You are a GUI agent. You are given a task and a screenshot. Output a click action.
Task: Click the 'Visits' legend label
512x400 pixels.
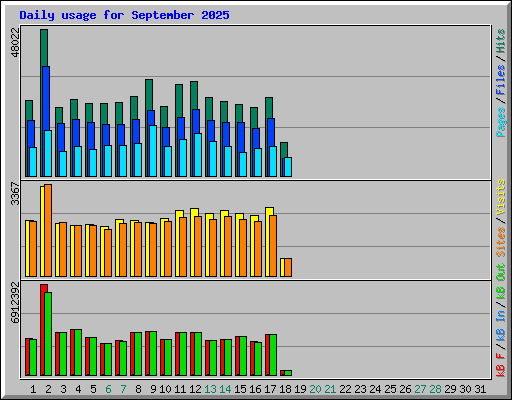click(500, 197)
